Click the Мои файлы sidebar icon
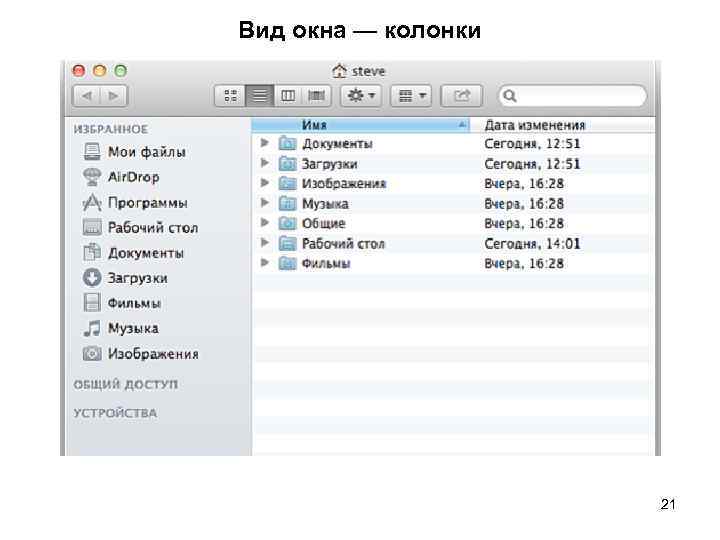Image resolution: width=720 pixels, height=540 pixels. point(92,151)
